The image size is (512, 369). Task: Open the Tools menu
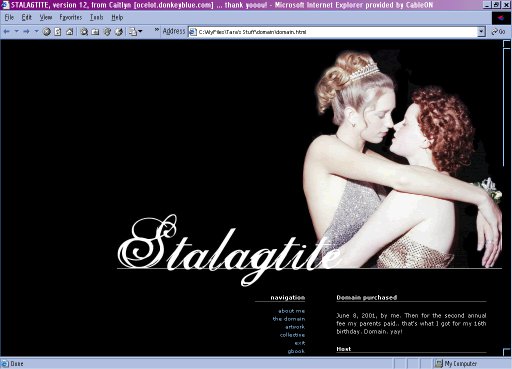pyautogui.click(x=97, y=17)
